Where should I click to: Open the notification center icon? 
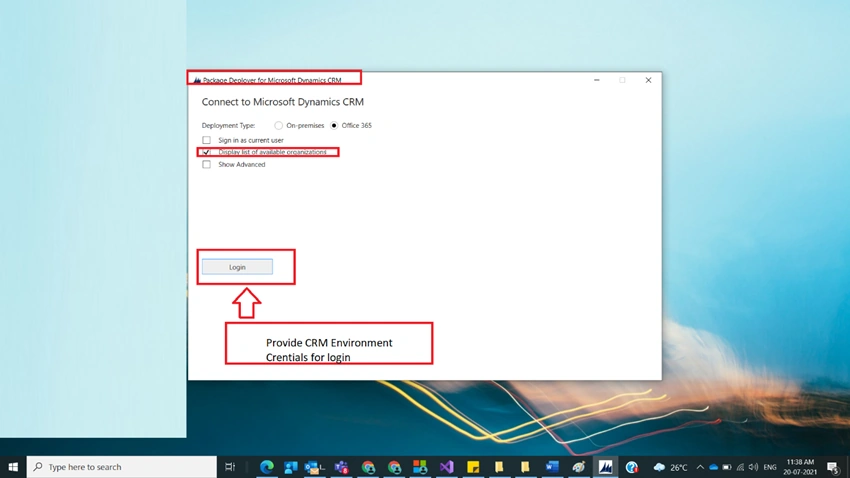833,467
